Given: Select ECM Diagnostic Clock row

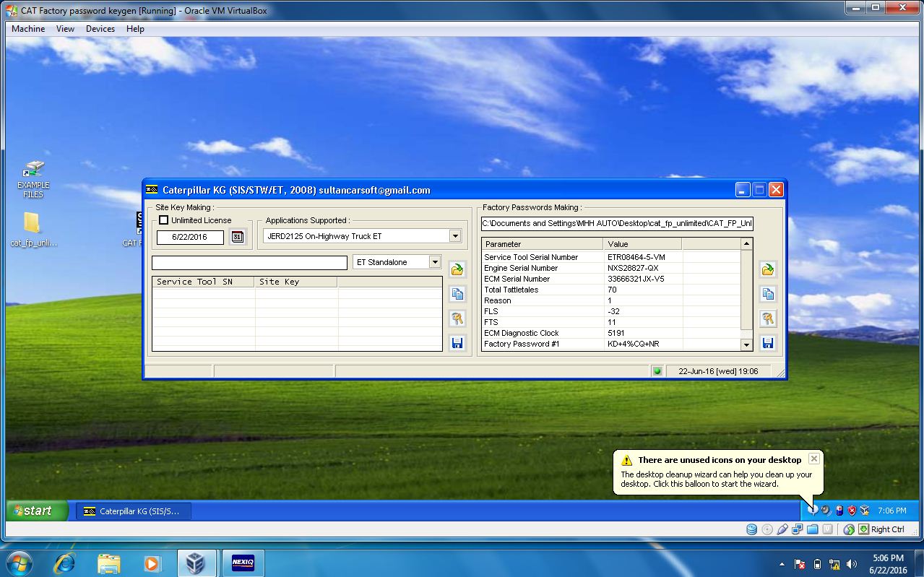Looking at the screenshot, I should click(611, 333).
